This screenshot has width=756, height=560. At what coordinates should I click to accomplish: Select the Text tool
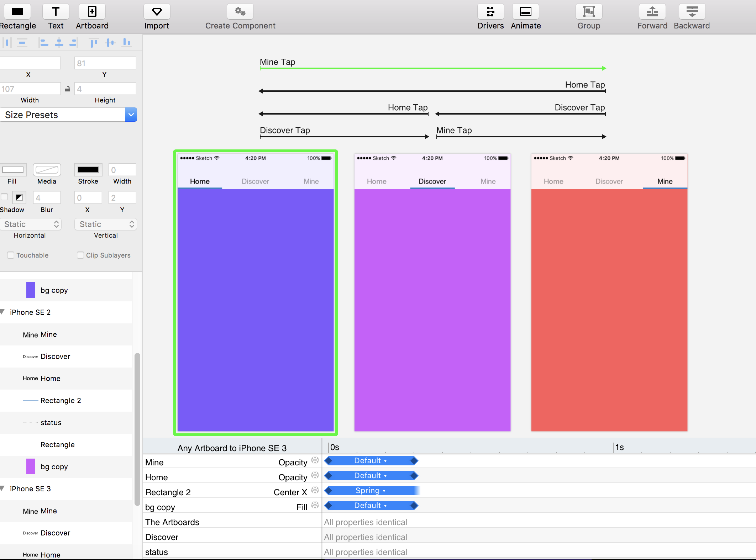tap(56, 12)
